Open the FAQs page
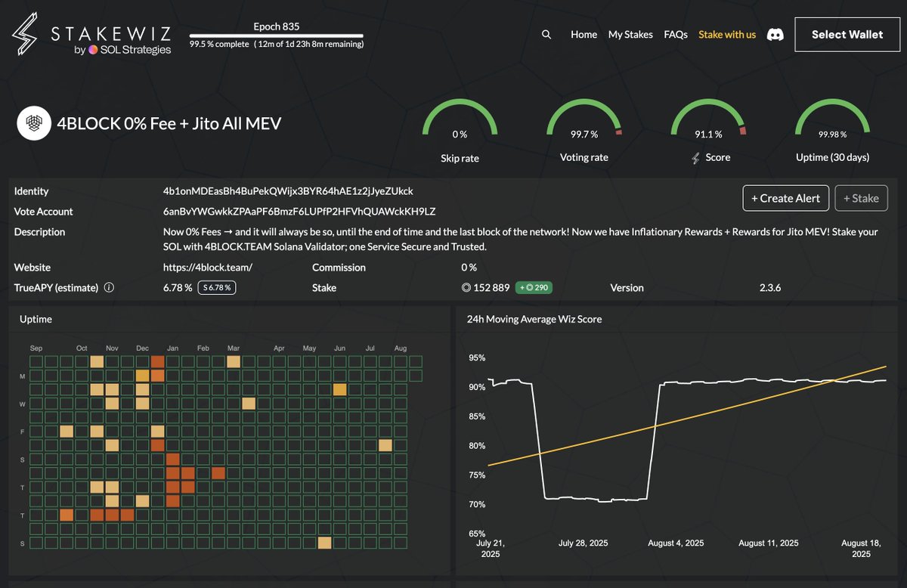Viewport: 907px width, 588px height. [676, 35]
